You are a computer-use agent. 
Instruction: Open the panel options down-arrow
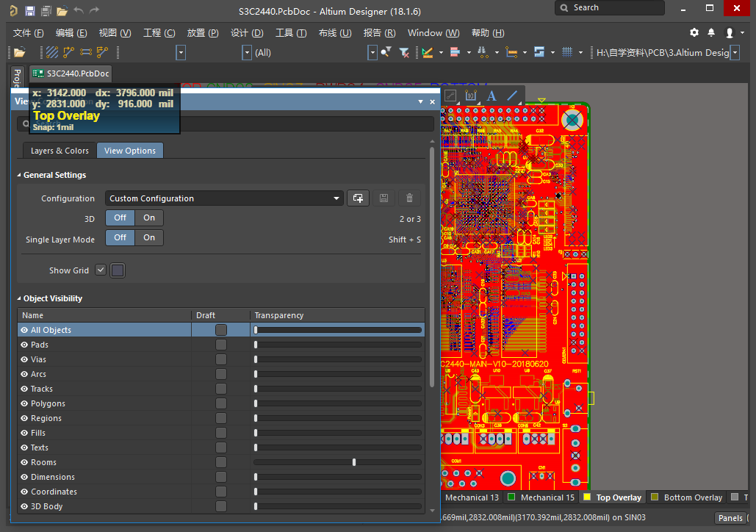click(420, 101)
